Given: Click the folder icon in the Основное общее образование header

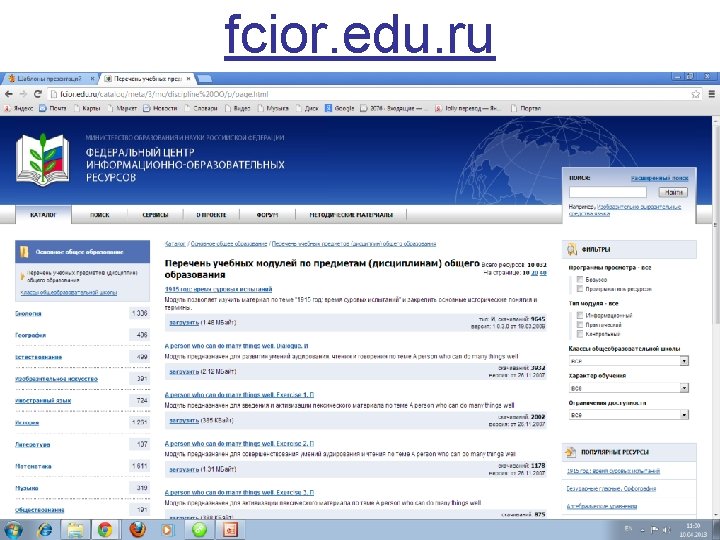Looking at the screenshot, I should (x=24, y=252).
